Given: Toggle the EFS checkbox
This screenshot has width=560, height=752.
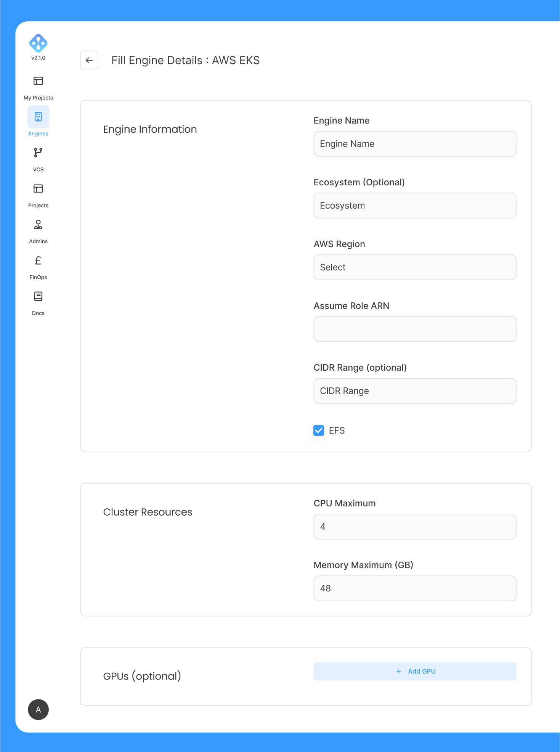Looking at the screenshot, I should (319, 431).
